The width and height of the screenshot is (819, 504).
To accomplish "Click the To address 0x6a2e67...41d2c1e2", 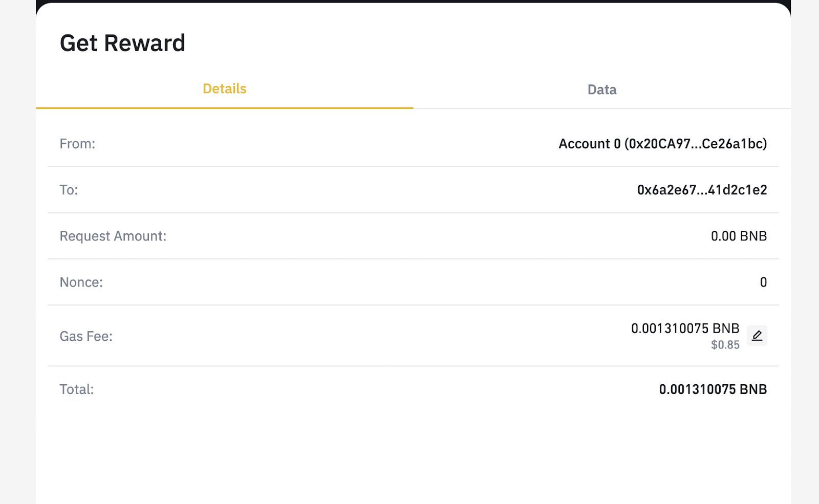I will (702, 190).
